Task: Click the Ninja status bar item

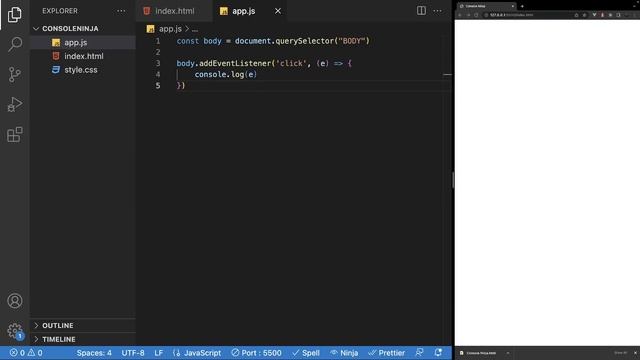Action: point(344,353)
